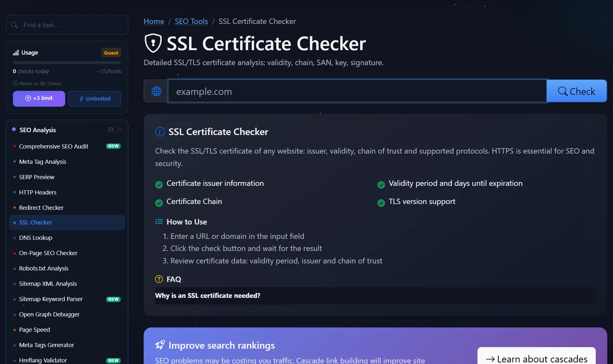Viewport: 613px width, 364px height.
Task: Click the x3 limit button
Action: pyautogui.click(x=39, y=98)
